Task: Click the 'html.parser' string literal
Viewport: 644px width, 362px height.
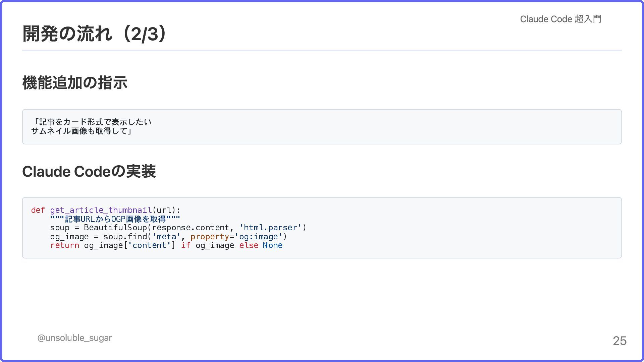Action: coord(270,228)
